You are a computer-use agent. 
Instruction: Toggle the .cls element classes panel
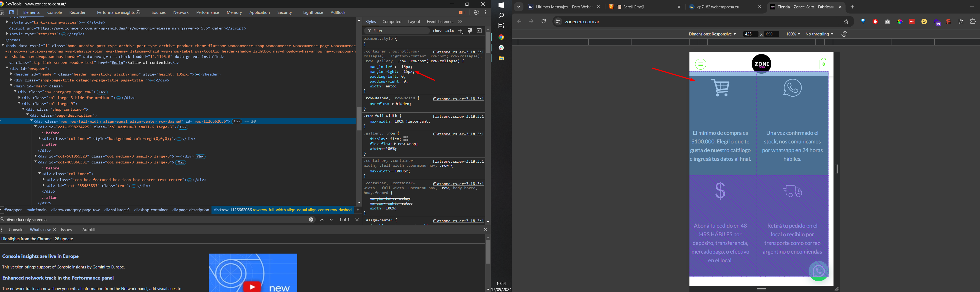(x=450, y=31)
